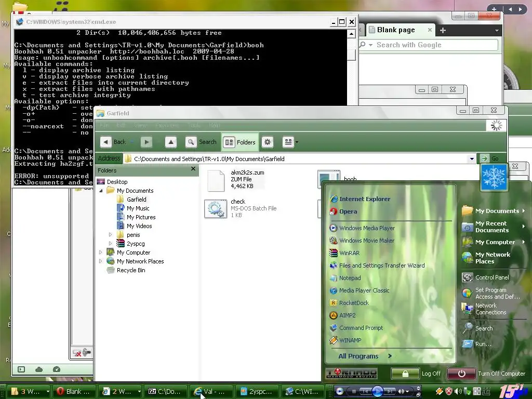Viewport: 532px width, 399px height.
Task: Start Windows Movie Maker from Start menu
Action: 362,241
